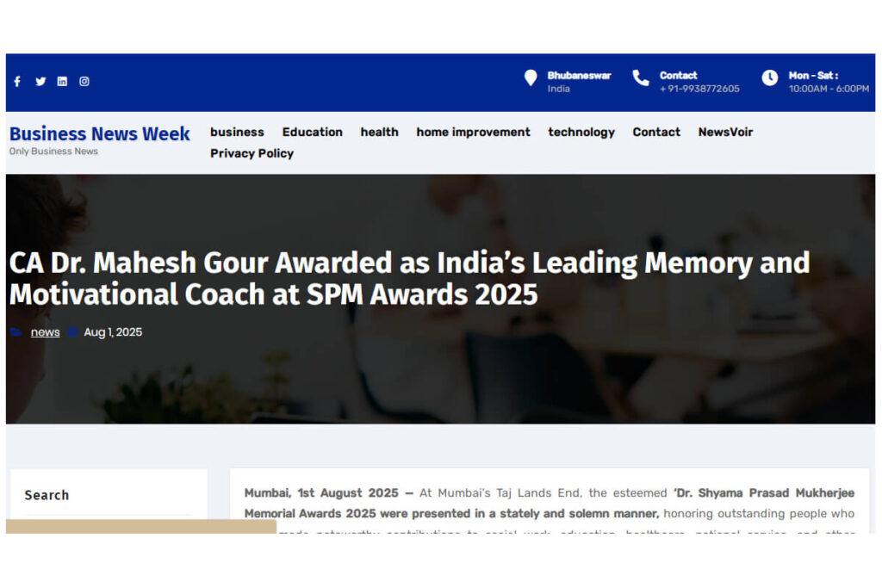Open the Twitter social icon
This screenshot has height=588, width=882.
tap(40, 82)
